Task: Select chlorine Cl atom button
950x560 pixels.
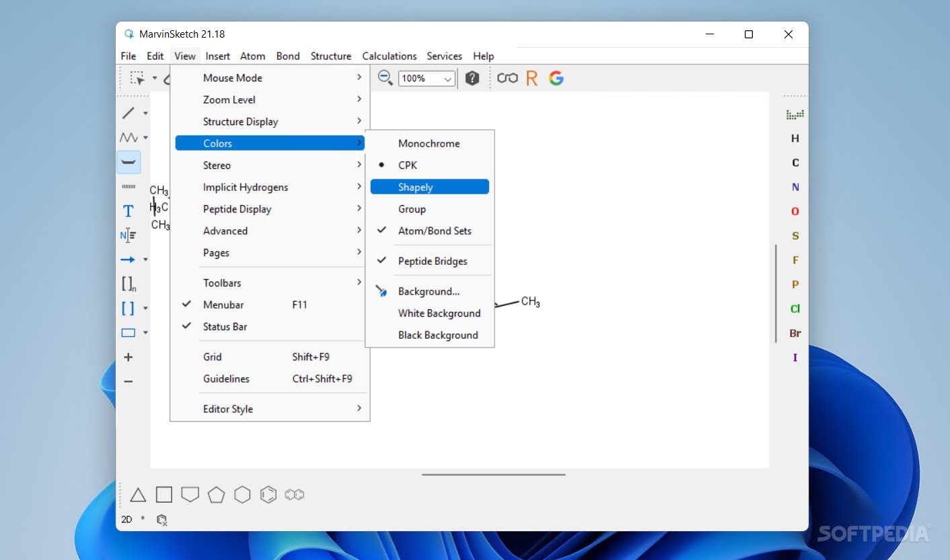Action: click(x=795, y=309)
